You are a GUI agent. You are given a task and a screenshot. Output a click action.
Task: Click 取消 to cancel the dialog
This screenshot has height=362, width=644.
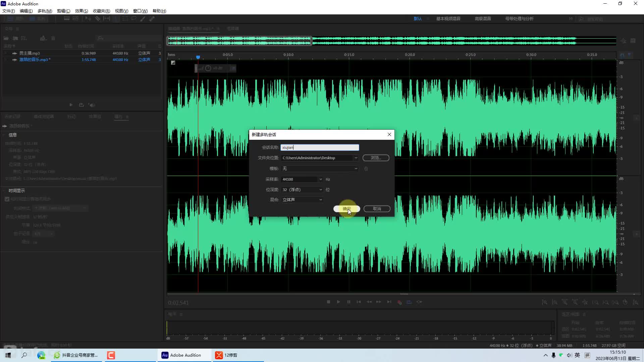377,209
